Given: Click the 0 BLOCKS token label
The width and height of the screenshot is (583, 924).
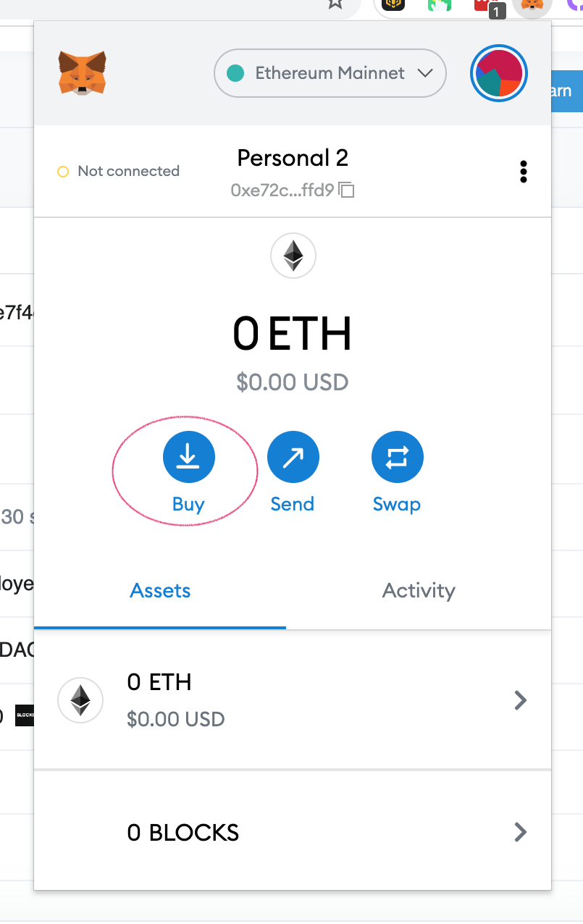Looking at the screenshot, I should pyautogui.click(x=183, y=833).
